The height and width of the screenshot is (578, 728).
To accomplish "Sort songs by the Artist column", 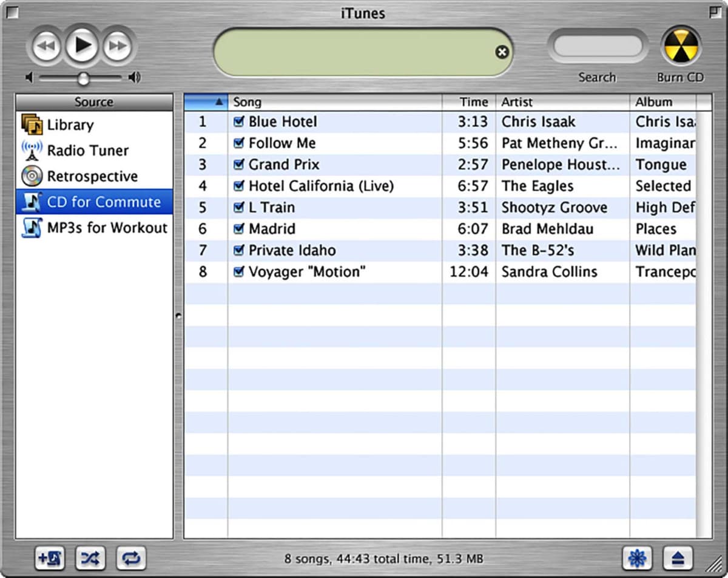I will point(533,101).
